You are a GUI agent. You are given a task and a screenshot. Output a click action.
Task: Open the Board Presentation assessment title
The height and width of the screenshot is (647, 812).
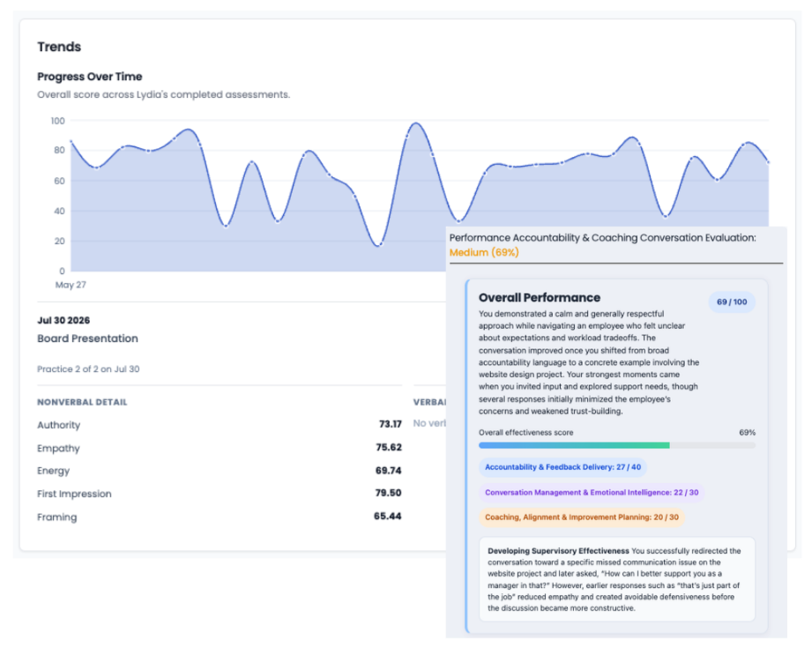coord(87,338)
